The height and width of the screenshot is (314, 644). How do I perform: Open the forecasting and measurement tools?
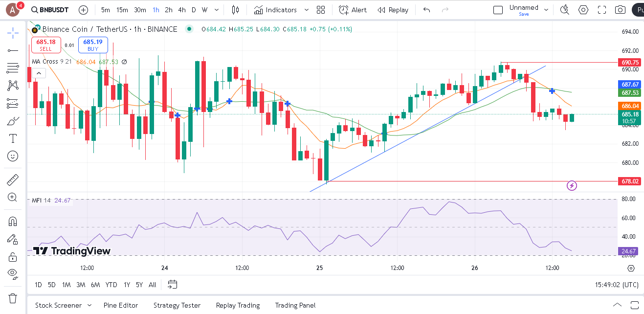pyautogui.click(x=13, y=103)
